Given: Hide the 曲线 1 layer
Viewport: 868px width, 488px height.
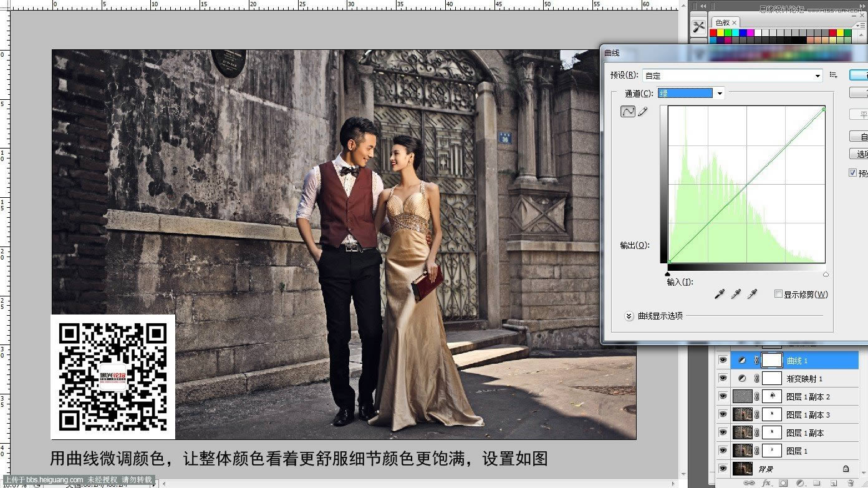Looking at the screenshot, I should coord(723,361).
